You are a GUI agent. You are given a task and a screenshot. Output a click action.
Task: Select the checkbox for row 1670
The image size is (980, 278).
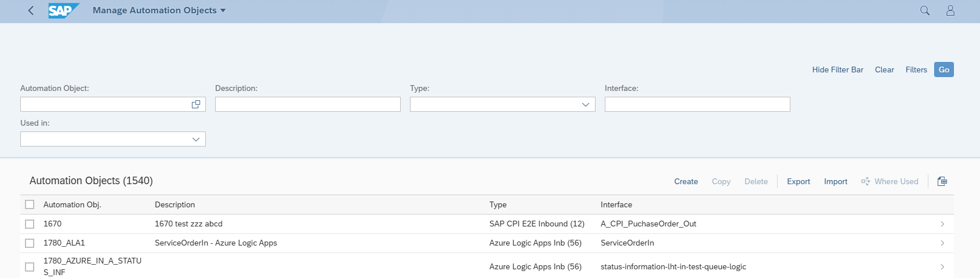tap(30, 224)
